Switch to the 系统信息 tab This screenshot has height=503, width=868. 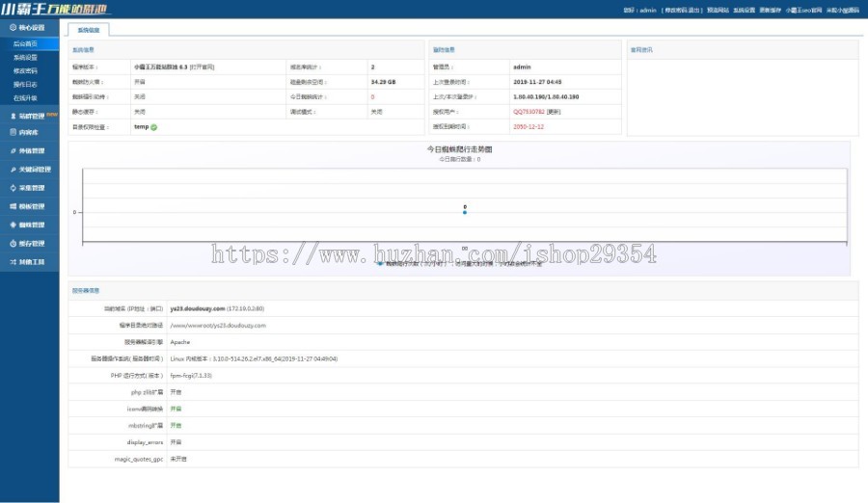88,31
